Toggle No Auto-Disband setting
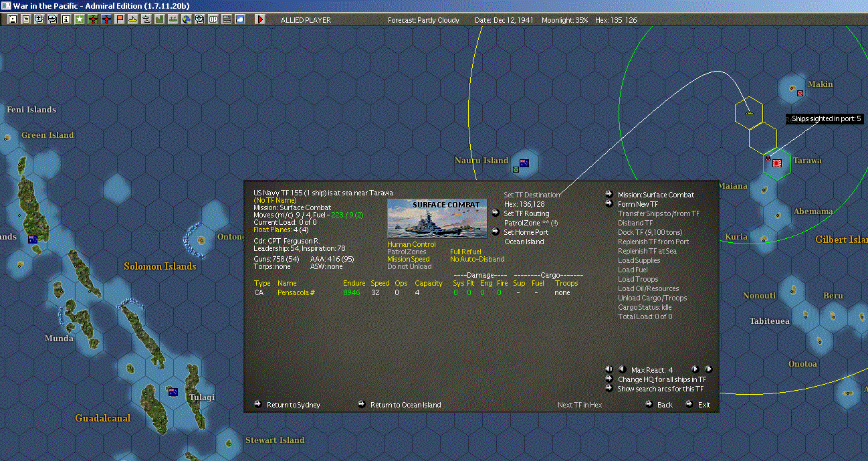 click(477, 259)
